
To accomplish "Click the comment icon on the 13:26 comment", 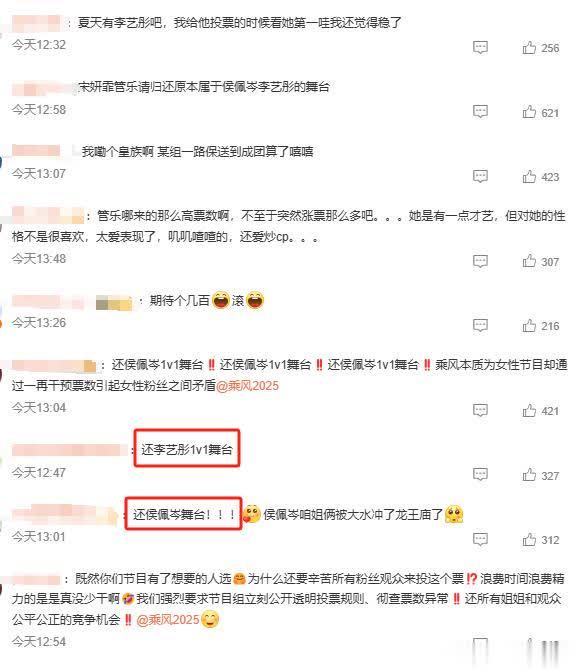I will coord(480,326).
